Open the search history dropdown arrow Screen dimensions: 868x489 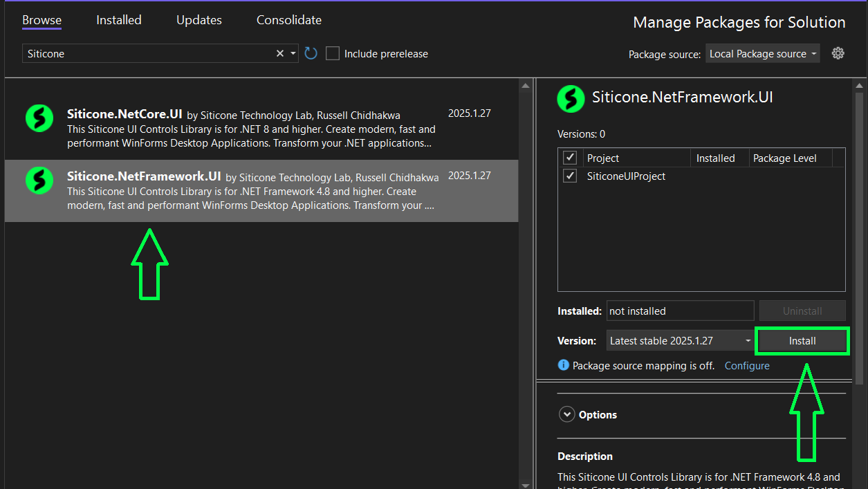pyautogui.click(x=293, y=53)
